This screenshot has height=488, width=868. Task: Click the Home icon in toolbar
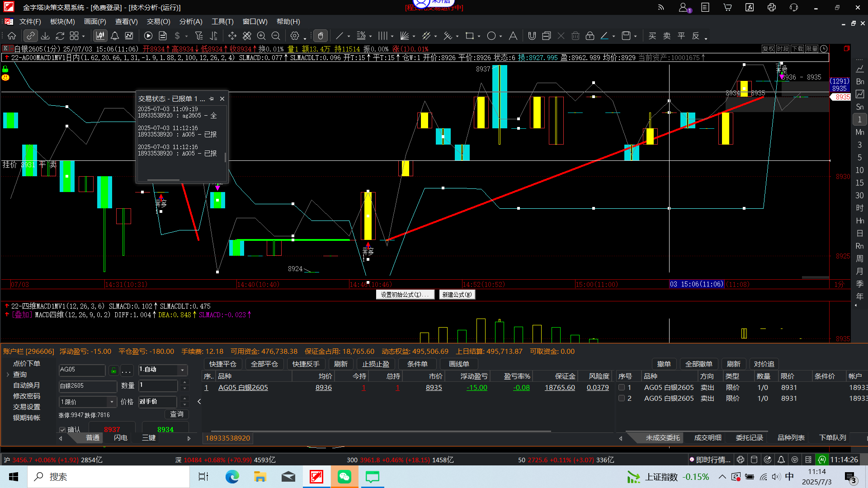tap(12, 36)
